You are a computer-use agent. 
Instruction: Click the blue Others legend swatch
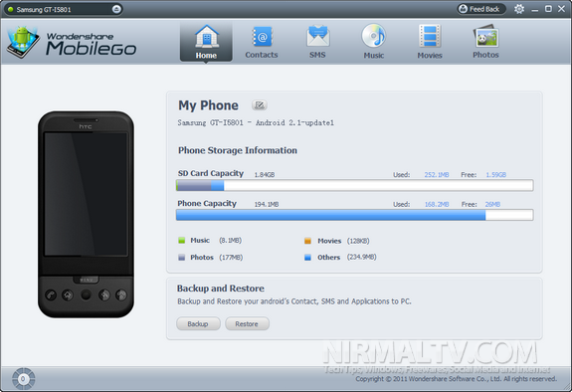pyautogui.click(x=308, y=258)
